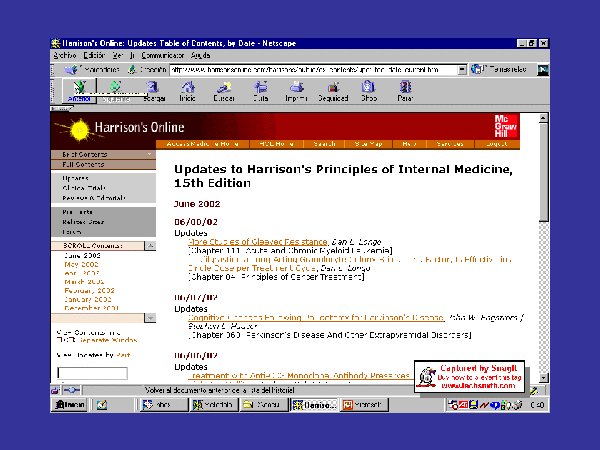Screen dimensions: 600x450
Task: Select February 2002 in the sidebar list
Action: coord(89,290)
